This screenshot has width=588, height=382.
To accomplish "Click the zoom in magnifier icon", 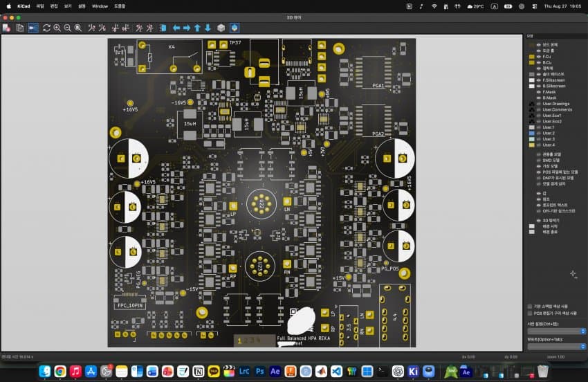I will [57, 28].
